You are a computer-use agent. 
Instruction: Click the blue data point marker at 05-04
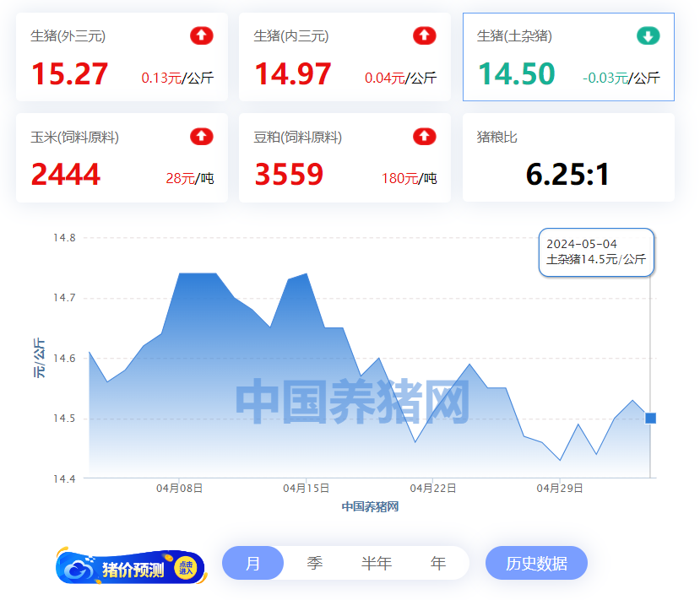pos(650,418)
